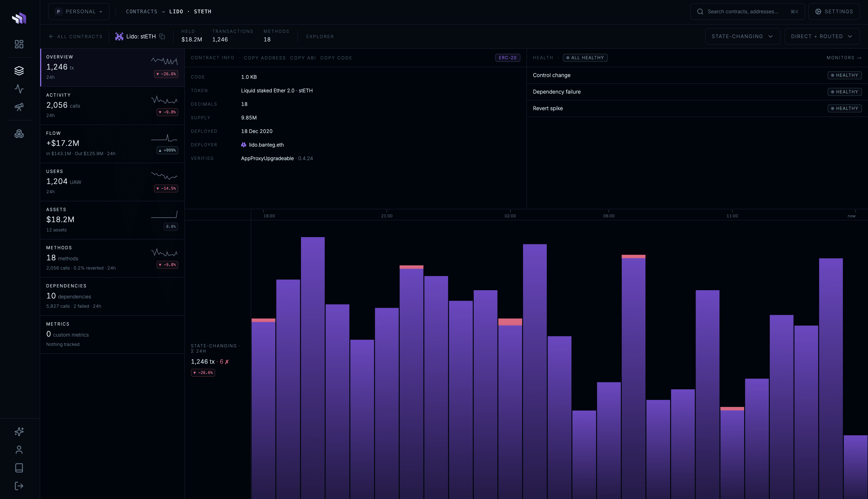Select the FLOW panel tab

coord(113,144)
